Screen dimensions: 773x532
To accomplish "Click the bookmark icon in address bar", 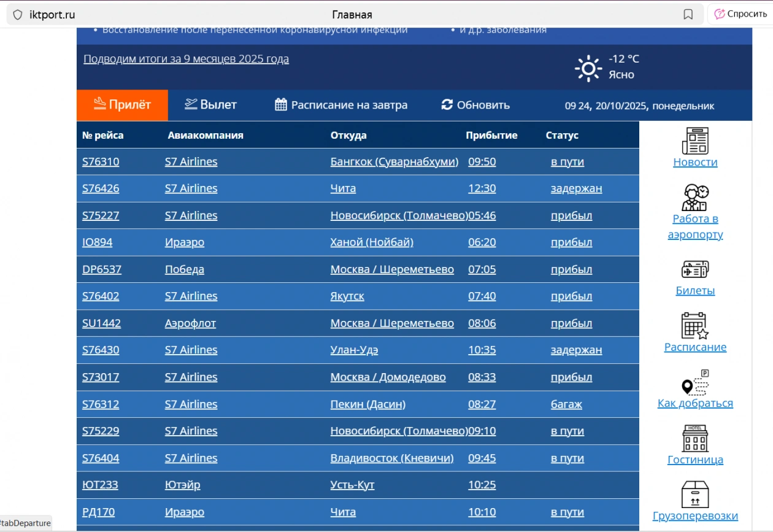I will click(688, 15).
